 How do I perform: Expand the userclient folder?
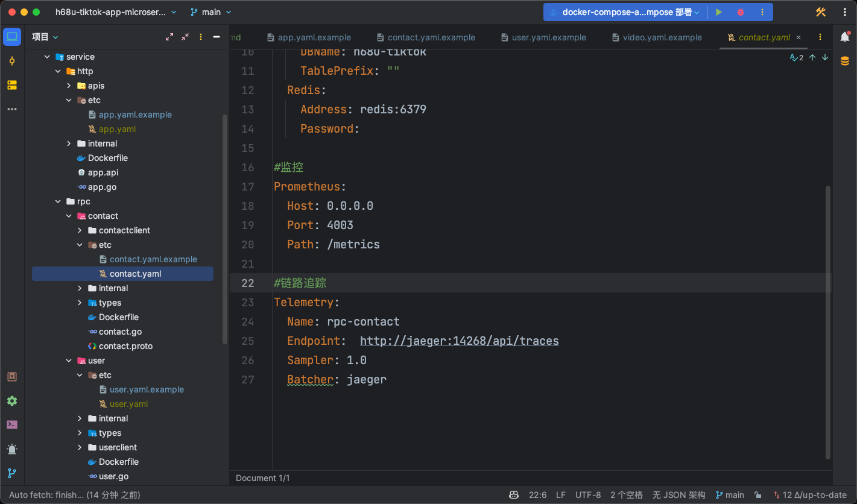(80, 447)
